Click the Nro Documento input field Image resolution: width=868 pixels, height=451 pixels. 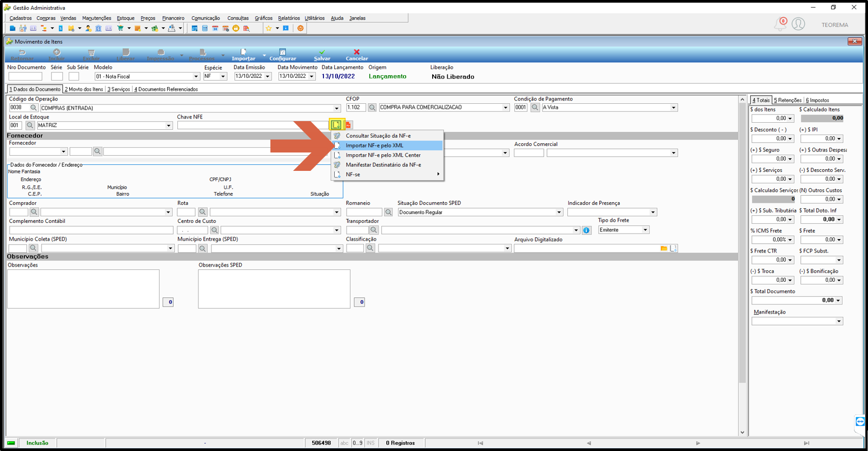(25, 77)
